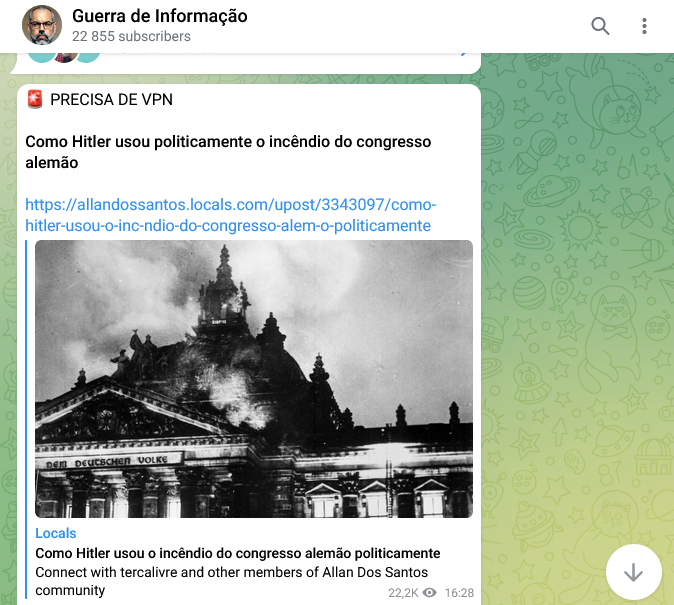The image size is (674, 605).
Task: Click the commenter avatars on previous post
Action: click(64, 58)
